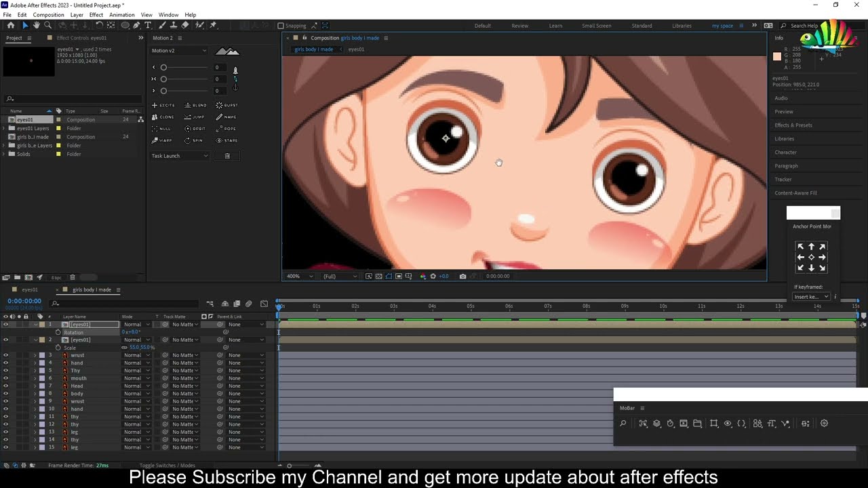Apply the Motion 2 Blend tool
868x488 pixels.
coord(196,105)
